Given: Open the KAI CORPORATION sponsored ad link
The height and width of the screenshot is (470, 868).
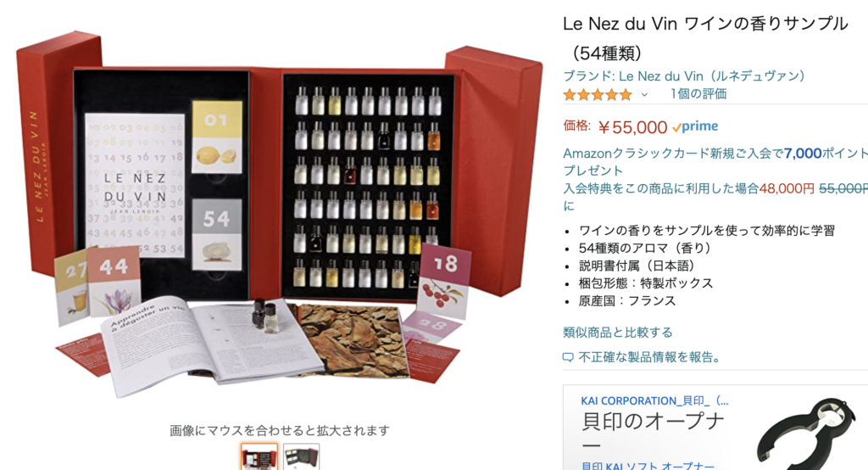Looking at the screenshot, I should pos(654,400).
